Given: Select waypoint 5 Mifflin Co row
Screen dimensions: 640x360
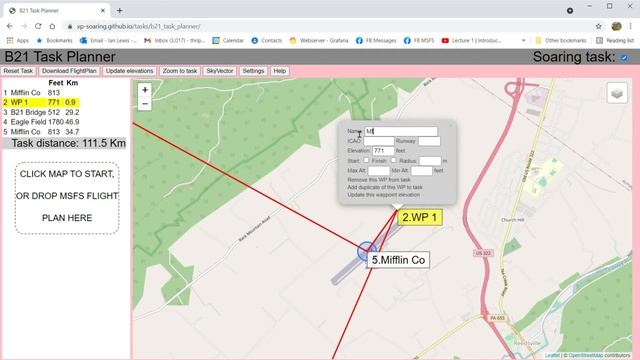Looking at the screenshot, I should 41,132.
